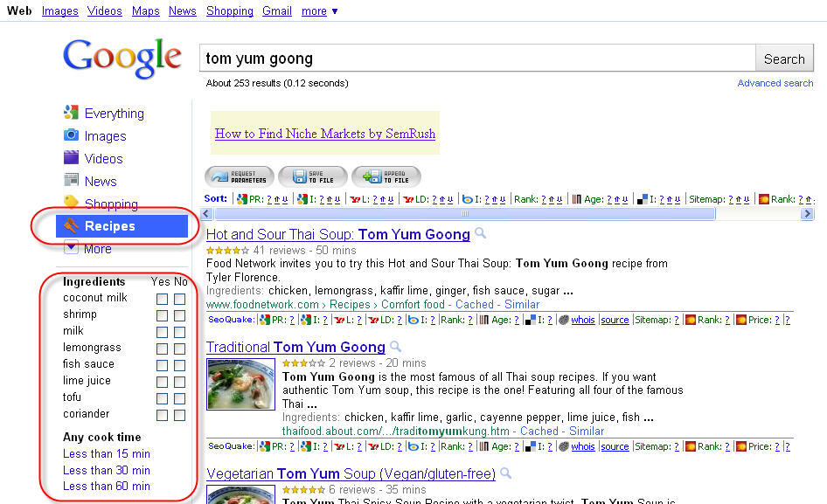
Task: Click the newspaper icon for News filter
Action: click(71, 180)
